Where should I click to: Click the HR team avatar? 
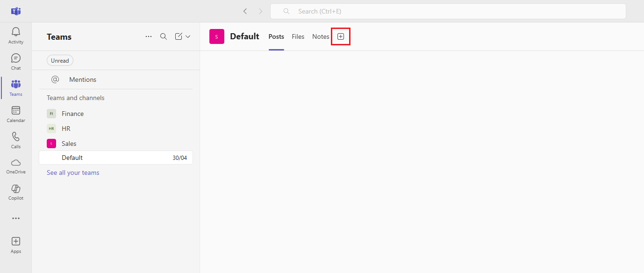(x=51, y=129)
